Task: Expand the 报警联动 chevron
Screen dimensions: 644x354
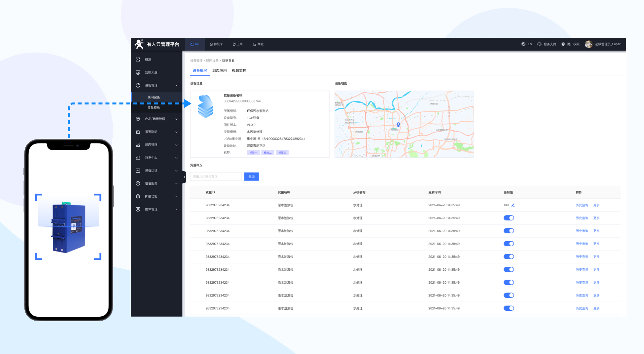Action: [x=176, y=132]
